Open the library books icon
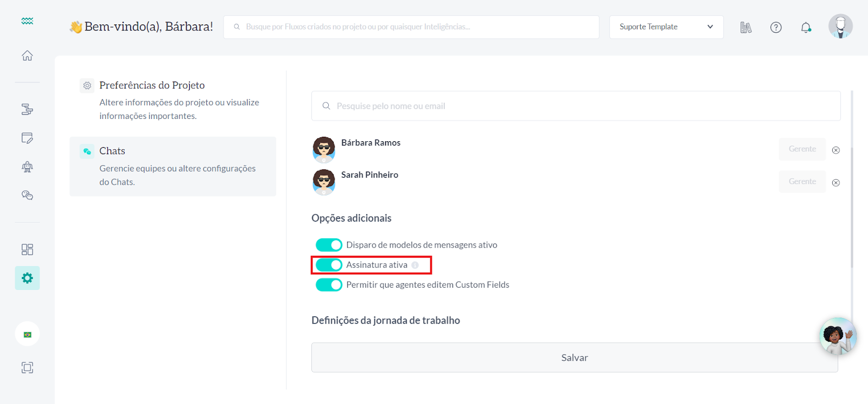This screenshot has width=868, height=404. pos(746,27)
